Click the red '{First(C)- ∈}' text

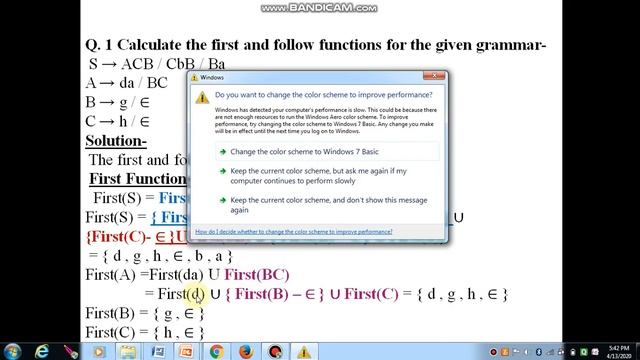pyautogui.click(x=131, y=237)
